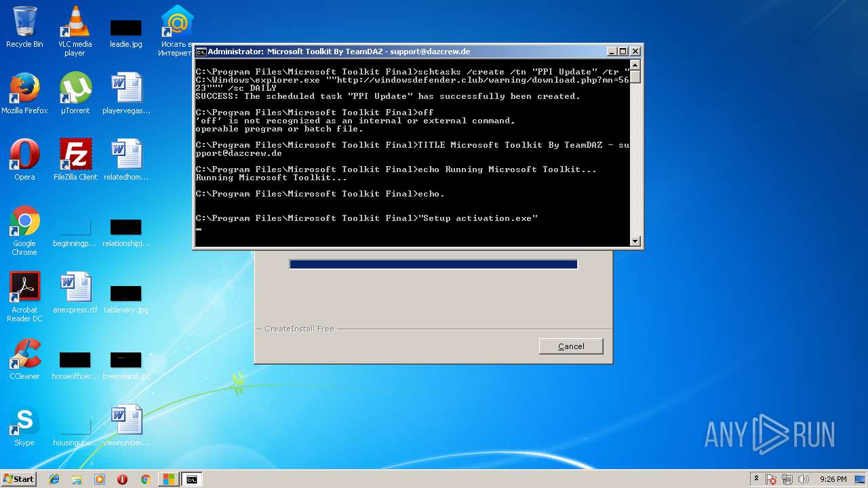Select the viewnumber Word document
The height and width of the screenshot is (488, 868).
coord(126,426)
